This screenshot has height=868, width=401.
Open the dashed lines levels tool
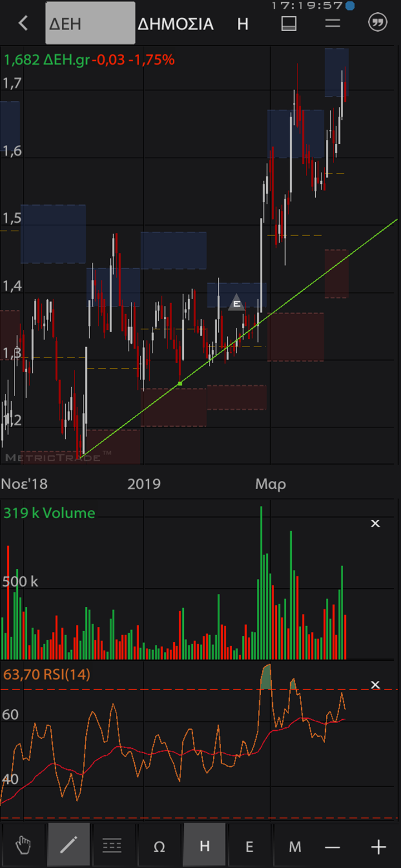coord(112,847)
